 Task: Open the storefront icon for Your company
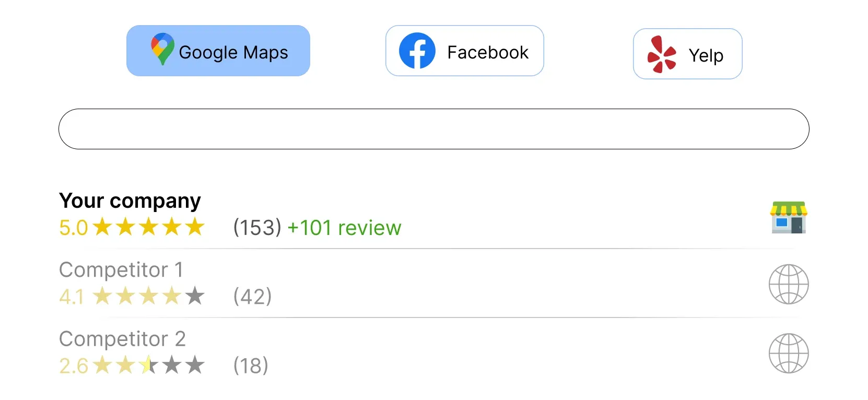pyautogui.click(x=789, y=218)
